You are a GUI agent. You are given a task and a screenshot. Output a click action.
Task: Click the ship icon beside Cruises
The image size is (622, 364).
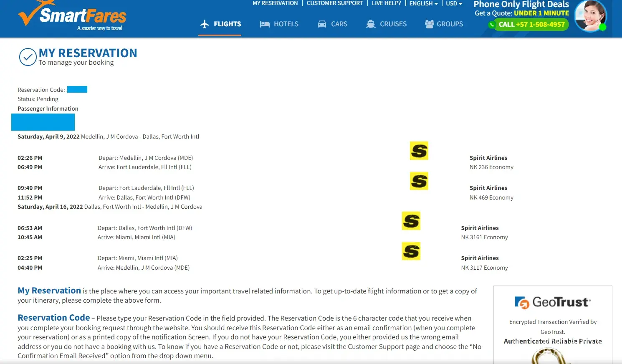[x=370, y=24]
